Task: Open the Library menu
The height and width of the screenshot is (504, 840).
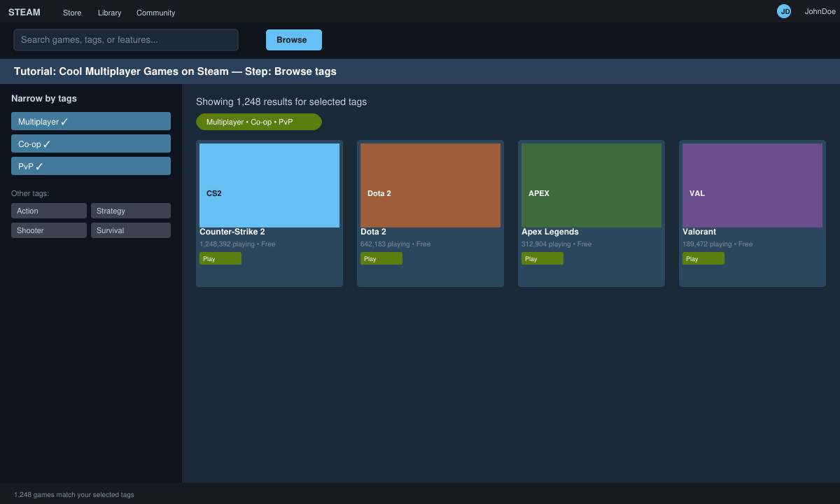Action: 109,13
